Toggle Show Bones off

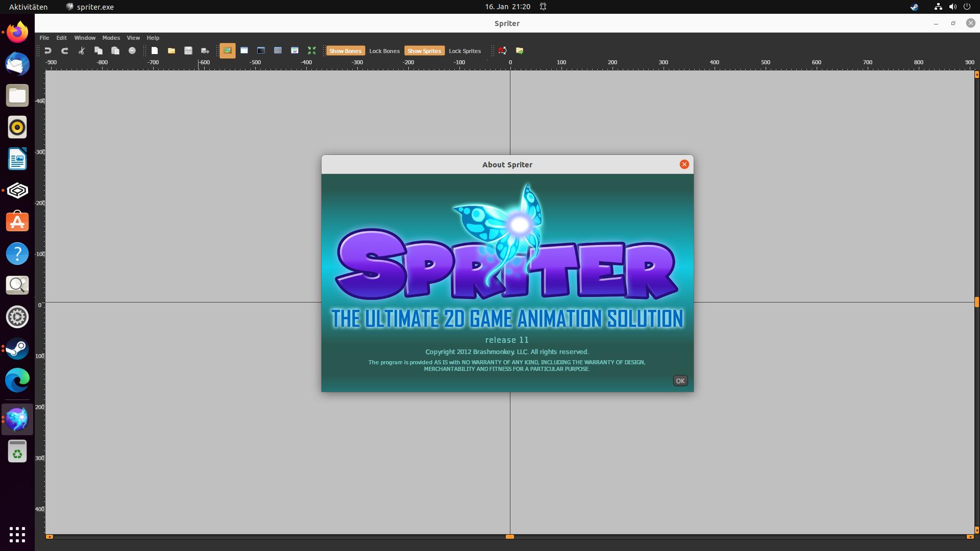pyautogui.click(x=346, y=51)
